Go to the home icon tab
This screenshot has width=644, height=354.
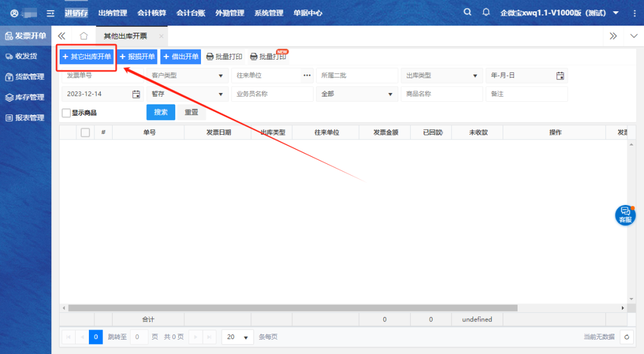[84, 36]
